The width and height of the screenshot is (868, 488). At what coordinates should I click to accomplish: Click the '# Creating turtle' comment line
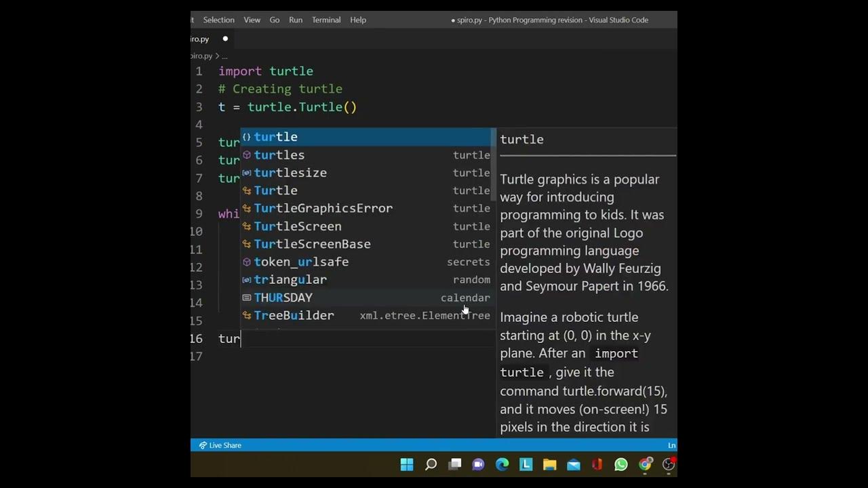[x=280, y=89]
